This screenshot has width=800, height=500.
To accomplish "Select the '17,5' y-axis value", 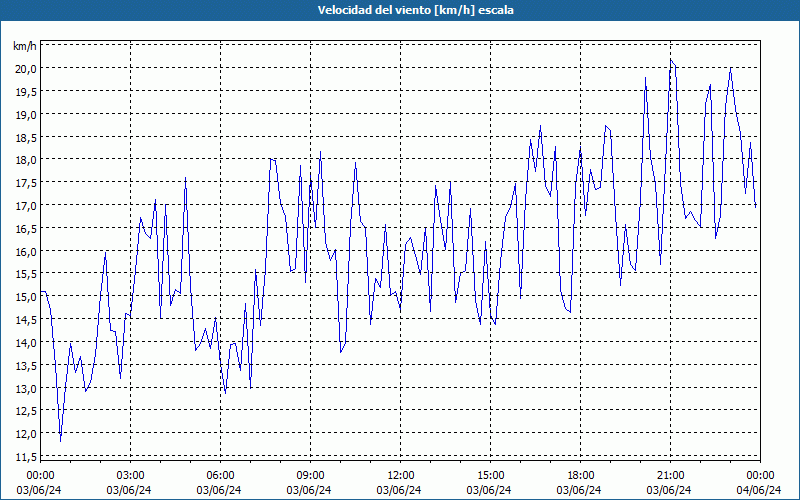I will coord(26,183).
